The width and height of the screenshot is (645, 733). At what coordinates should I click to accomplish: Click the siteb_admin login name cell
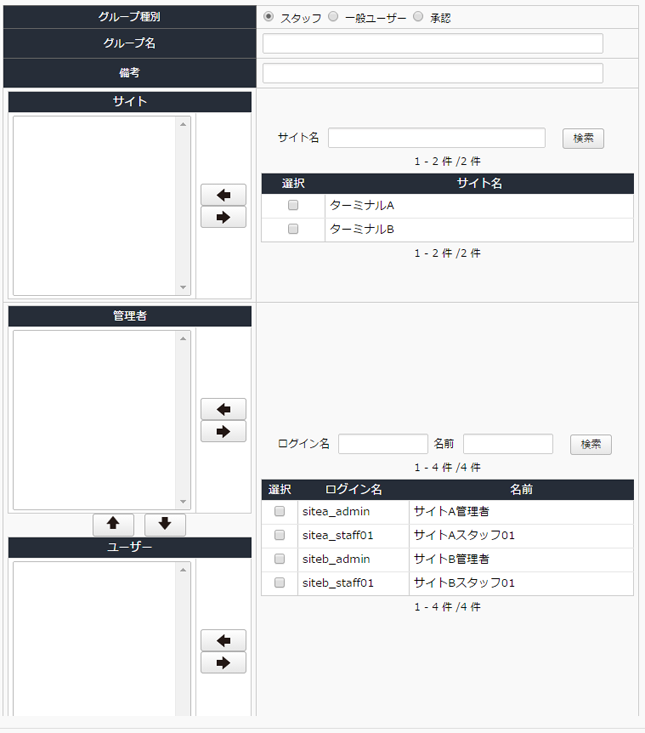pyautogui.click(x=353, y=560)
